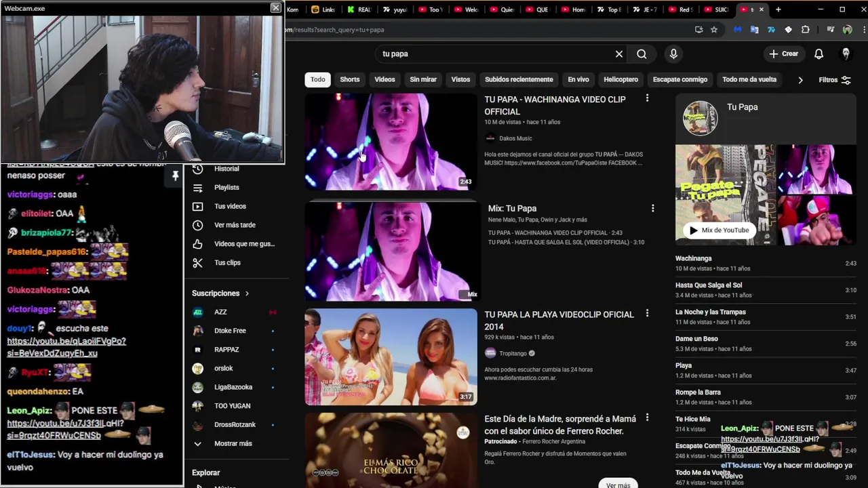Image resolution: width=868 pixels, height=488 pixels.
Task: Open options menu for Wachinanga video
Action: pos(647,98)
